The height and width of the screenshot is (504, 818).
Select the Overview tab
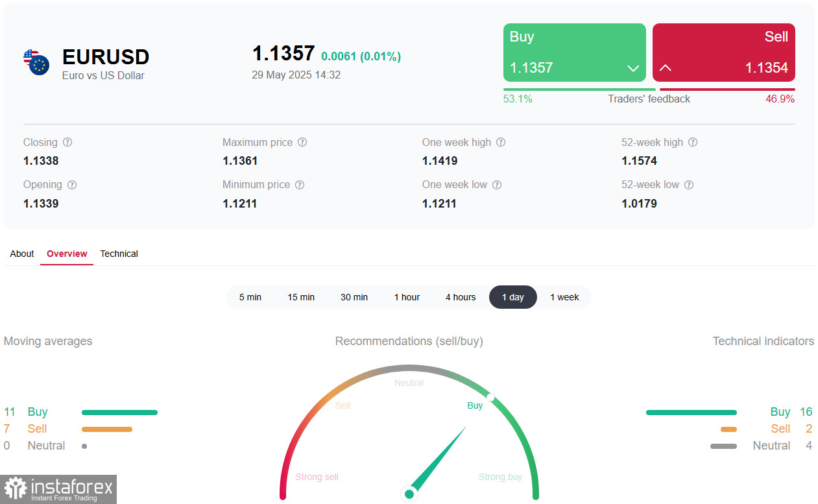67,254
